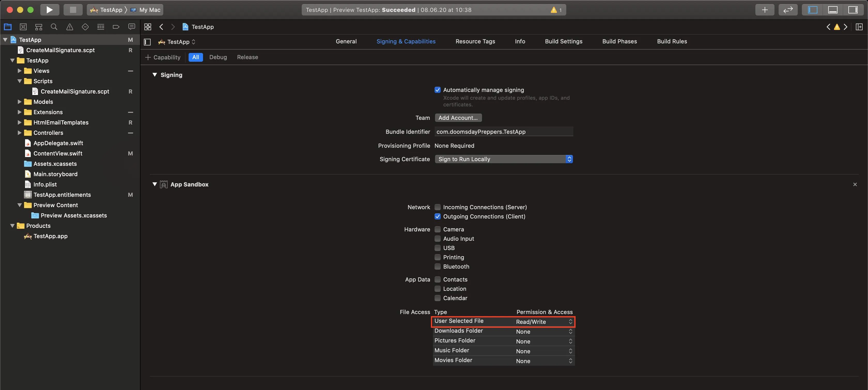
Task: Click the Add Account... button
Action: 458,118
